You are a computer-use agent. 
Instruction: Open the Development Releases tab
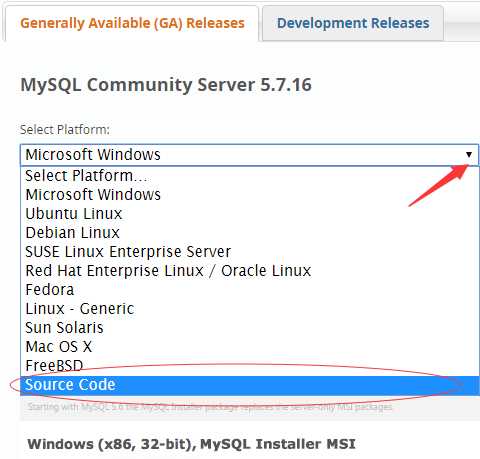click(353, 23)
